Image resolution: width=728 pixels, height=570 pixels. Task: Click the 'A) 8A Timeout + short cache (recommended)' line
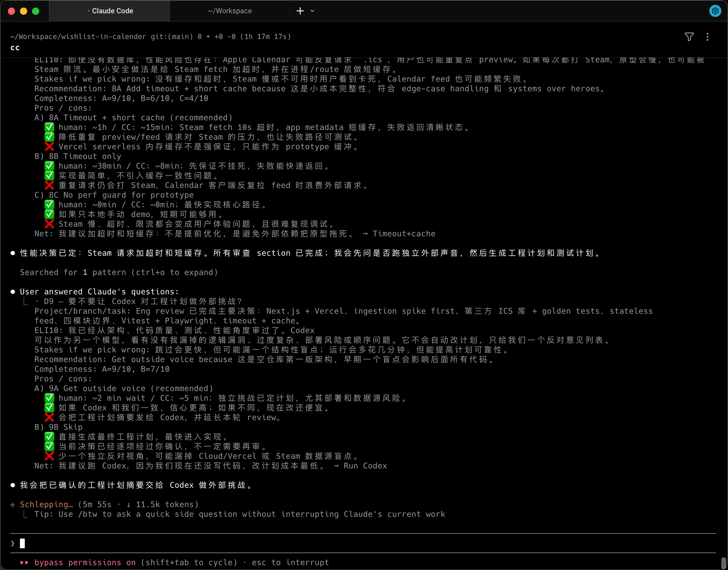134,118
